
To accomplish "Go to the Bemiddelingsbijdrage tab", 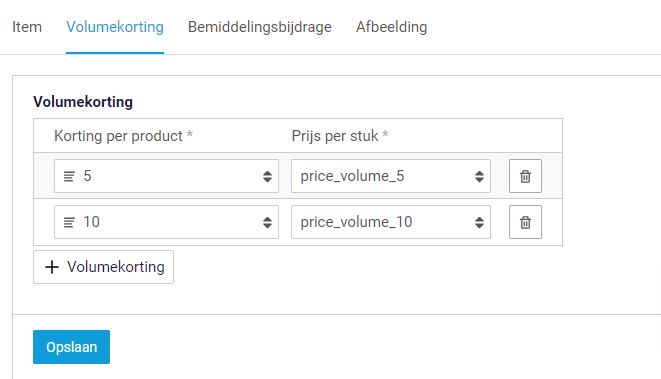I will pos(260,27).
